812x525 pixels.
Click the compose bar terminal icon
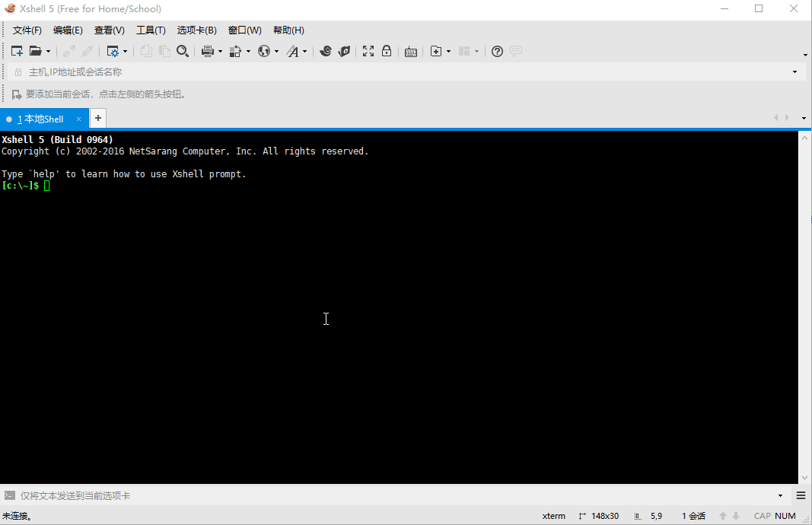(9, 495)
